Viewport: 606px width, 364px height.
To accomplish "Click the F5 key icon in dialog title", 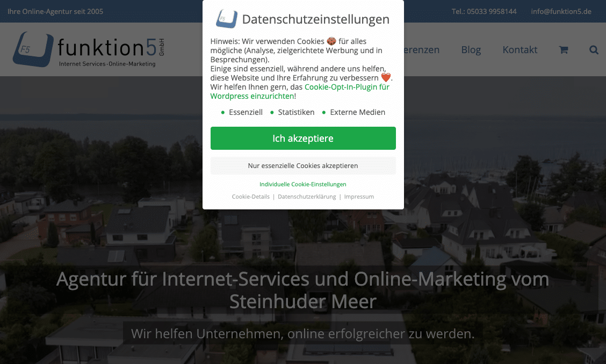I will click(x=227, y=19).
